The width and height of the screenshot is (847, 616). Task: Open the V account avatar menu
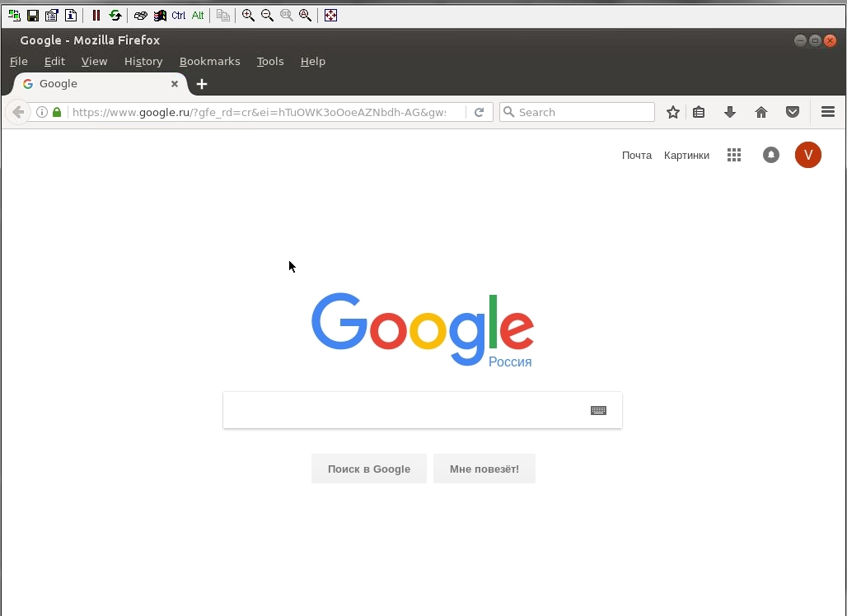808,155
